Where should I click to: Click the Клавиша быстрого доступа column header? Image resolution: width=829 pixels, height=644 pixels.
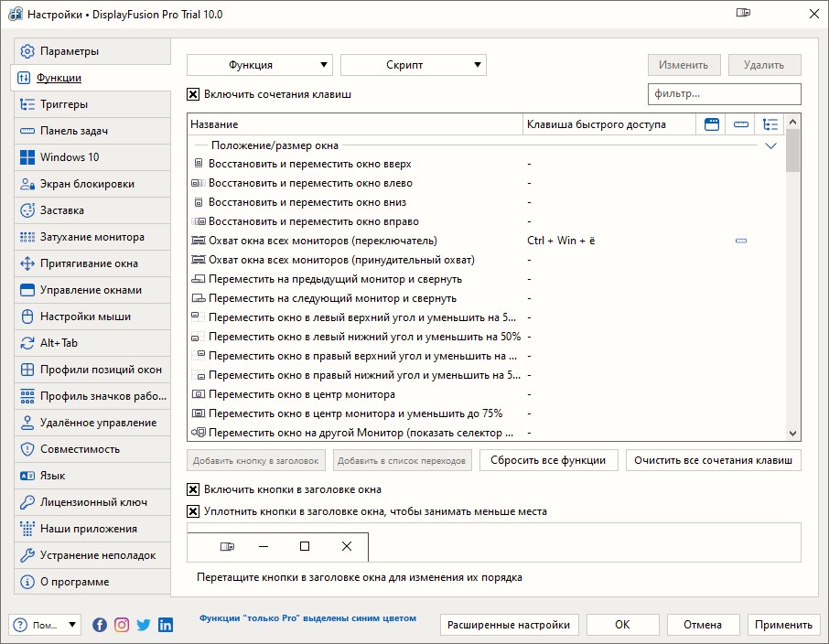coord(609,124)
